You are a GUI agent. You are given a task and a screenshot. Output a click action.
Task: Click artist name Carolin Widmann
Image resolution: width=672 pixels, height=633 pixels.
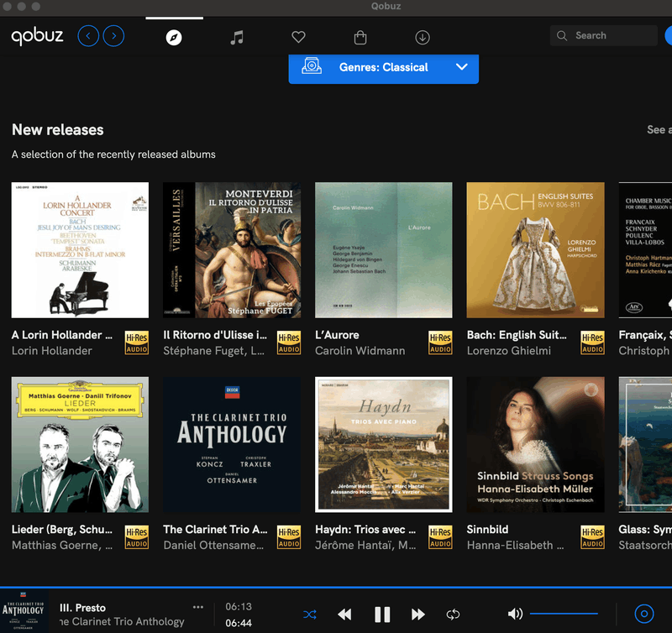coord(360,351)
